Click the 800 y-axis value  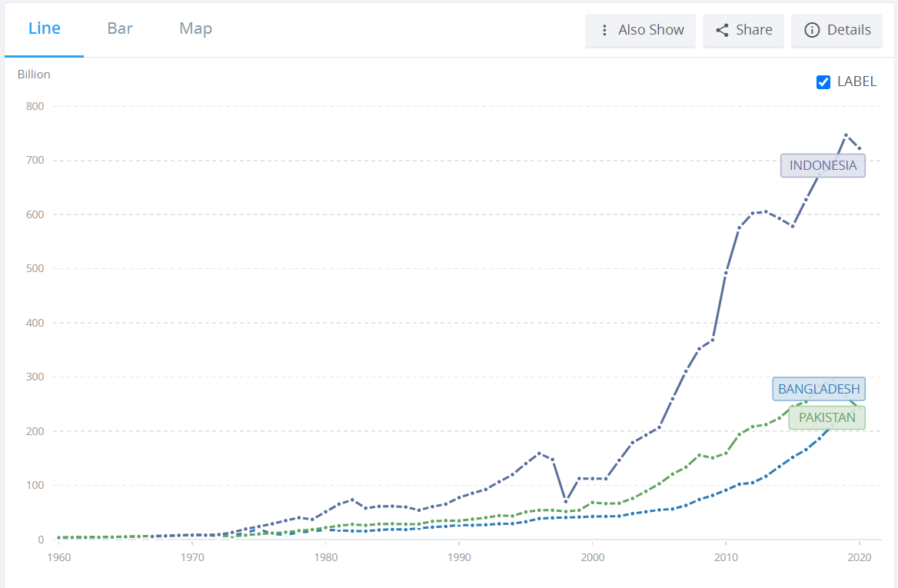coord(35,106)
